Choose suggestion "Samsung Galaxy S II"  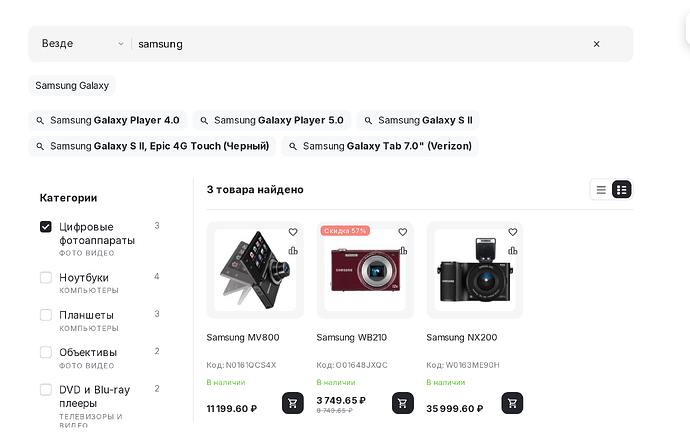pos(418,120)
